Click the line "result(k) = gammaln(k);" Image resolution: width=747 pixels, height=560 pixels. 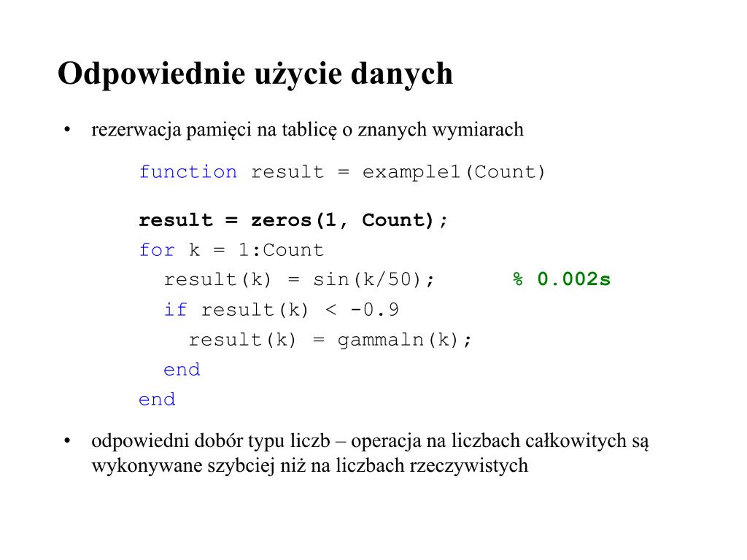pyautogui.click(x=330, y=340)
